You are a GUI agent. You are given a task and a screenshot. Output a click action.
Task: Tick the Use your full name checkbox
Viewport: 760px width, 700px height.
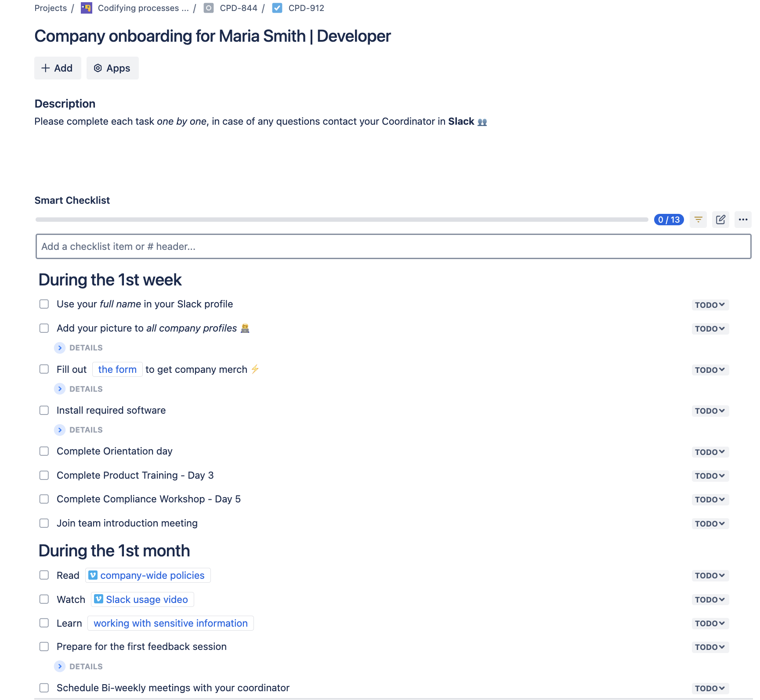(44, 304)
